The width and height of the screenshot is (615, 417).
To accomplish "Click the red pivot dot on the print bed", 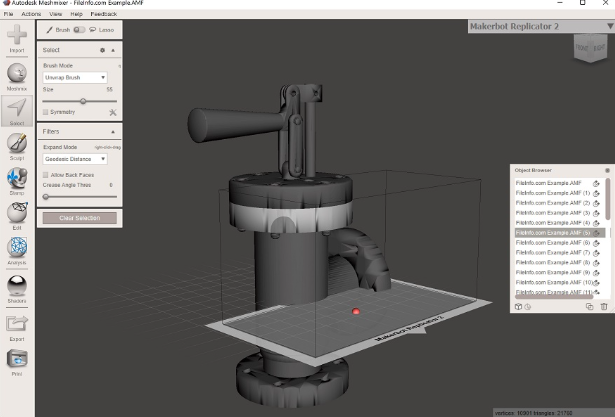I will 356,311.
